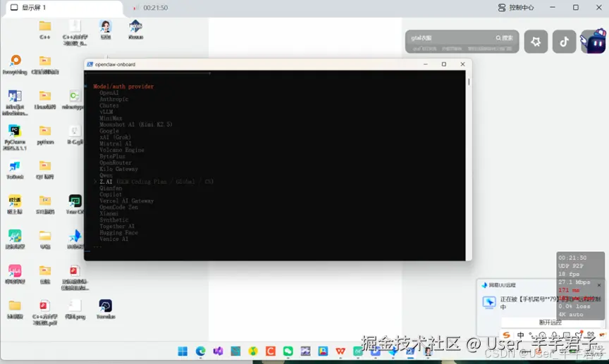Select Volcano Engine in the provider list
609x364 pixels.
click(x=121, y=150)
